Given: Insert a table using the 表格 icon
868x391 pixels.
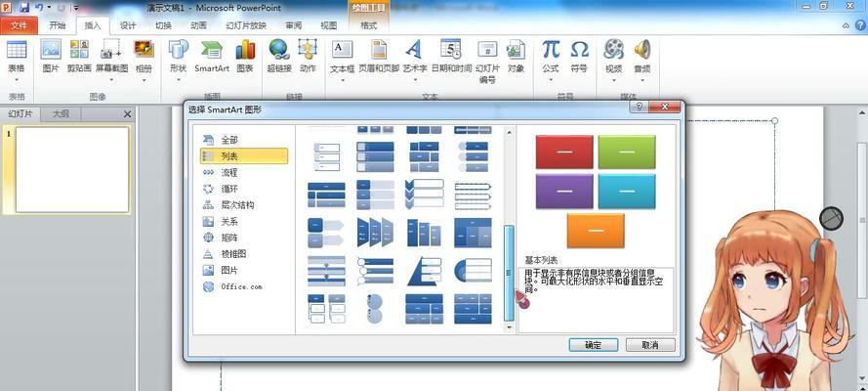Looking at the screenshot, I should 16,51.
